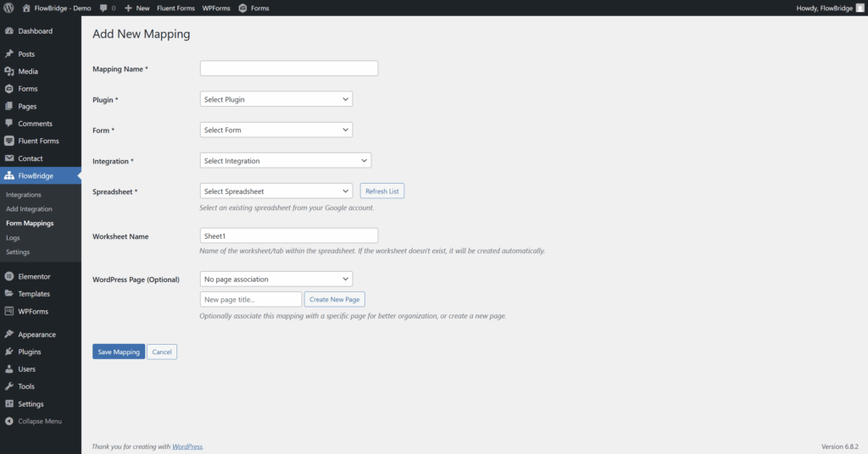Click the Save Mapping button
The image size is (868, 454).
(119, 352)
